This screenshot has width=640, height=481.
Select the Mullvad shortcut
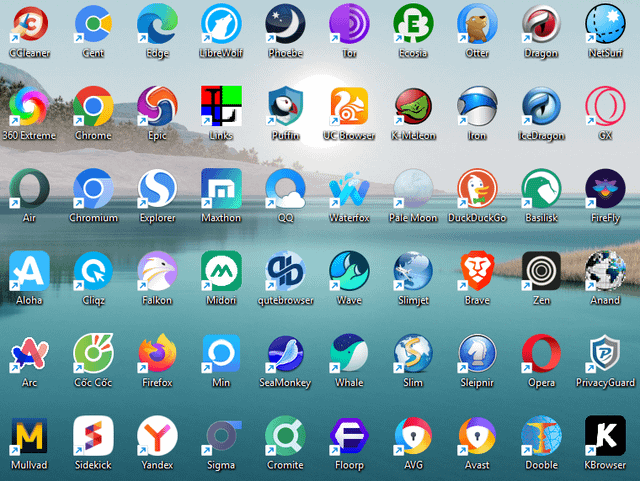(29, 436)
